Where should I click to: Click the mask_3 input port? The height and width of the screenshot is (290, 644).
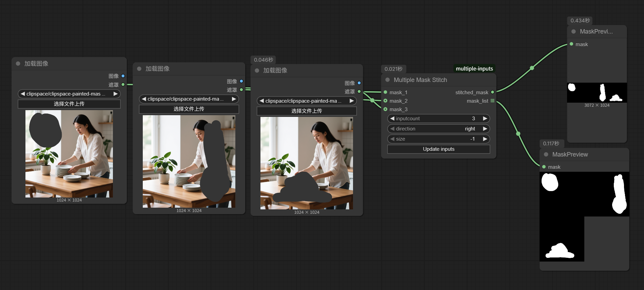(x=386, y=109)
